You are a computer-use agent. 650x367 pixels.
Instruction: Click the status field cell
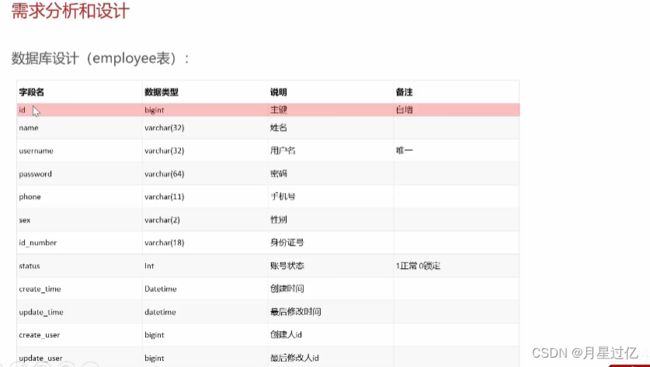click(29, 266)
